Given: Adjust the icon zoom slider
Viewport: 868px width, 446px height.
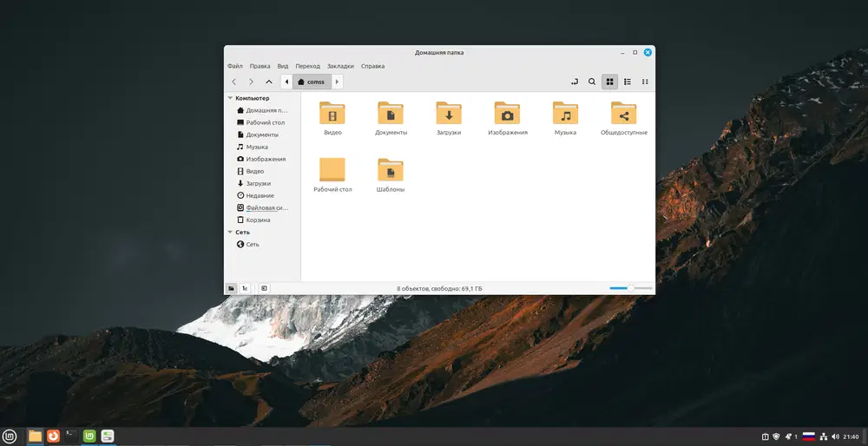Looking at the screenshot, I should pos(630,288).
